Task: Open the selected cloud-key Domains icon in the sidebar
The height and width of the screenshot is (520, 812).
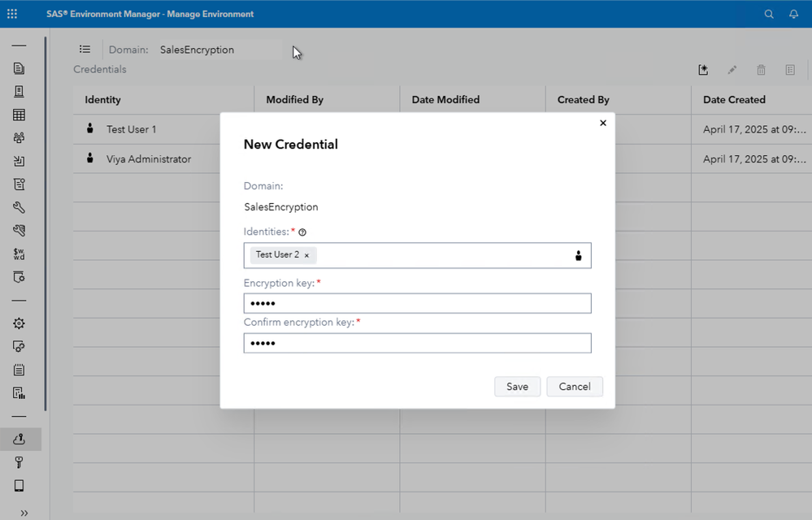Action: (20, 440)
